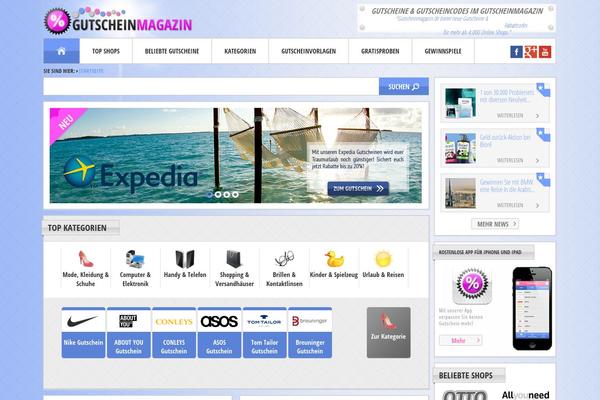Click the app percent badge icon

pyautogui.click(x=472, y=285)
